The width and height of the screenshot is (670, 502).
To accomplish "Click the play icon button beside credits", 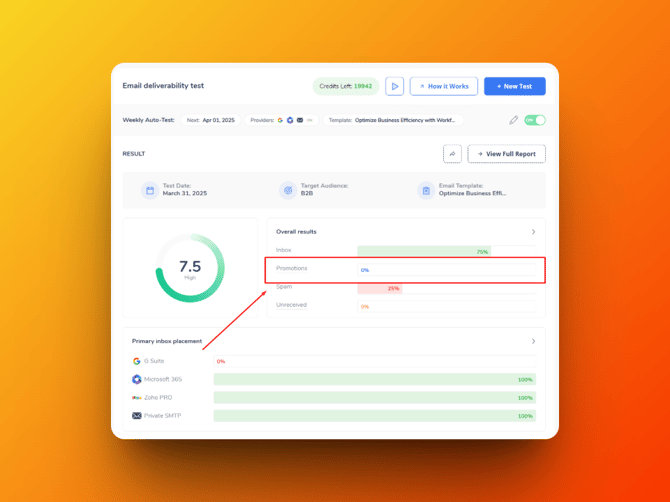I will (x=395, y=87).
